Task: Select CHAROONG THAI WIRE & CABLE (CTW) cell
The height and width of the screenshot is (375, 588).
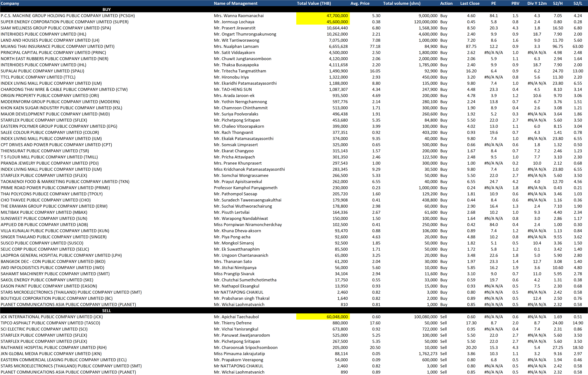Action: (64, 89)
